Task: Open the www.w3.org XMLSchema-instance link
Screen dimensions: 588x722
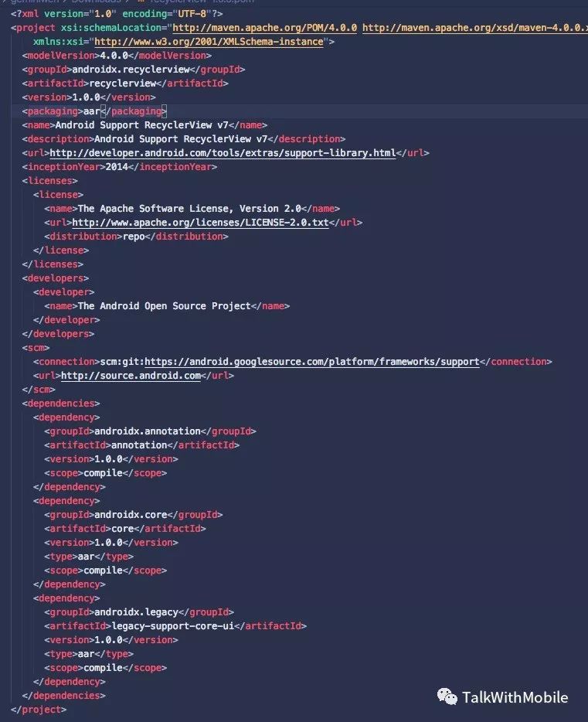Action: (209, 42)
